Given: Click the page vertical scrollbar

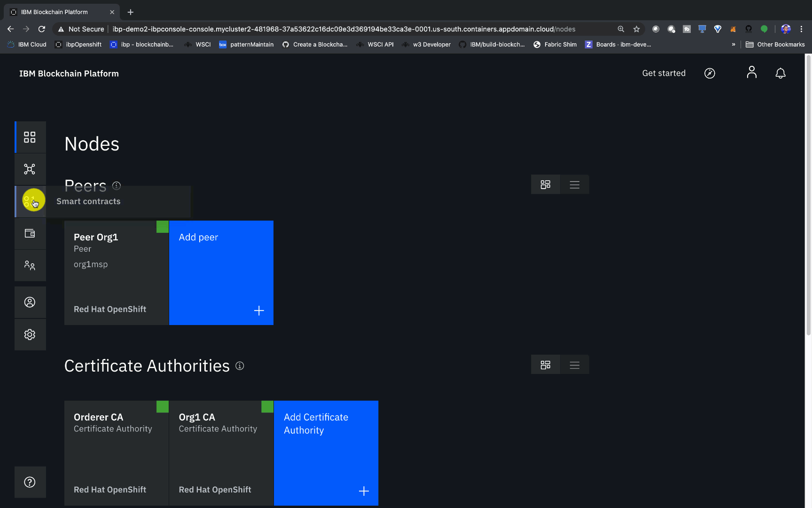Looking at the screenshot, I should pos(808,195).
